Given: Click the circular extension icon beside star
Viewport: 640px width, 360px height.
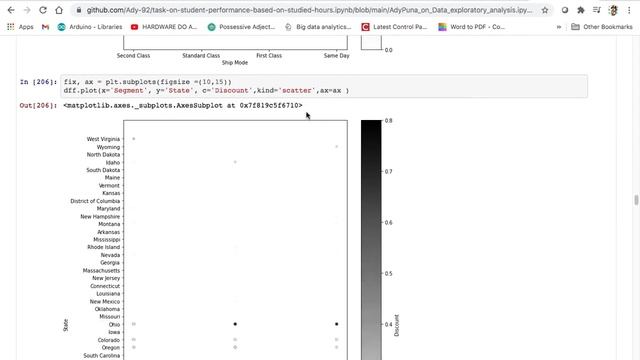Looking at the screenshot, I should tap(564, 10).
